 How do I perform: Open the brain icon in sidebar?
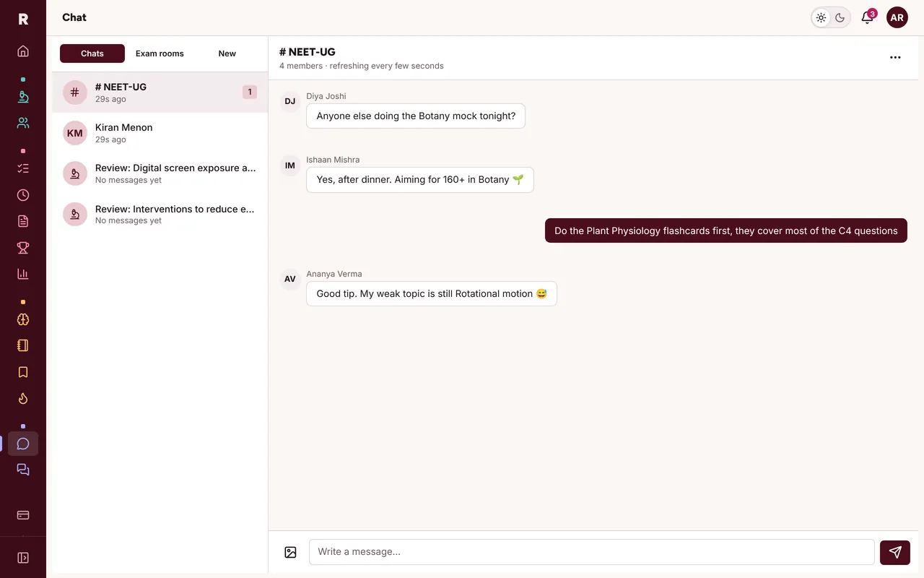(x=23, y=319)
